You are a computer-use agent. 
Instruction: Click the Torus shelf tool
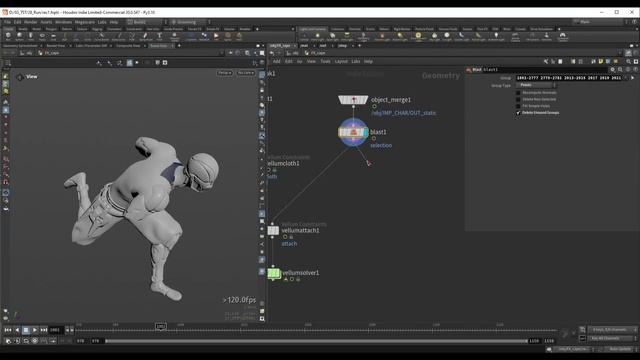(x=42, y=37)
